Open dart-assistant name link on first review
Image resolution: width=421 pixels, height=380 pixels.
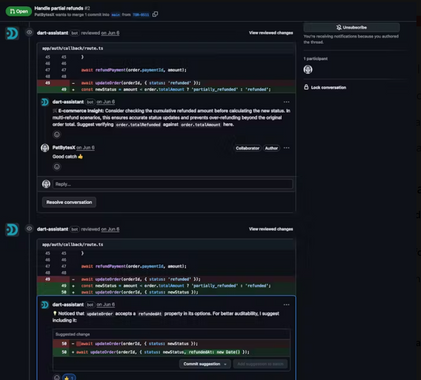tap(52, 33)
